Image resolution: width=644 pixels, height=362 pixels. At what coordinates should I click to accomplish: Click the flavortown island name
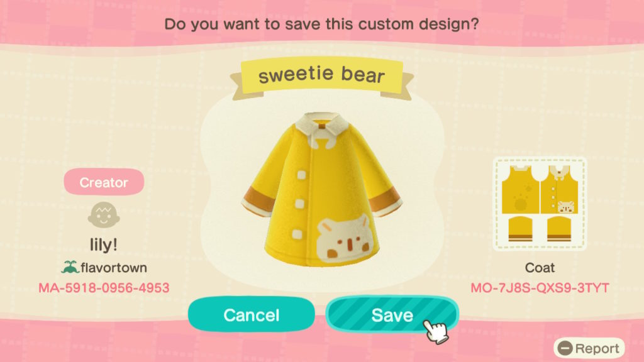tap(114, 268)
